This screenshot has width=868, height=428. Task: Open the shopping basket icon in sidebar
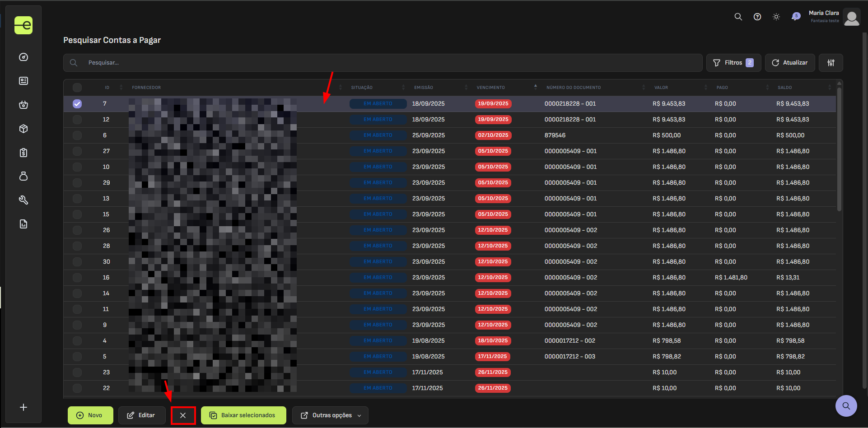[23, 105]
